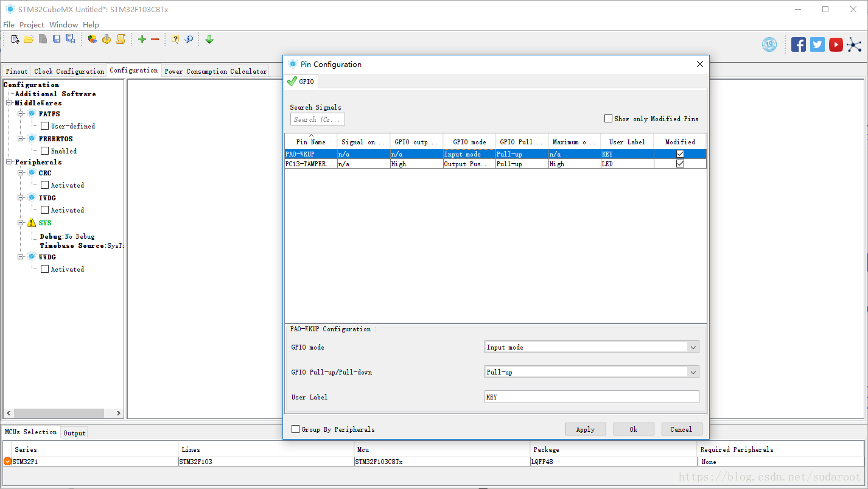Switch to the Pinout tab
This screenshot has width=868, height=489.
(x=17, y=71)
